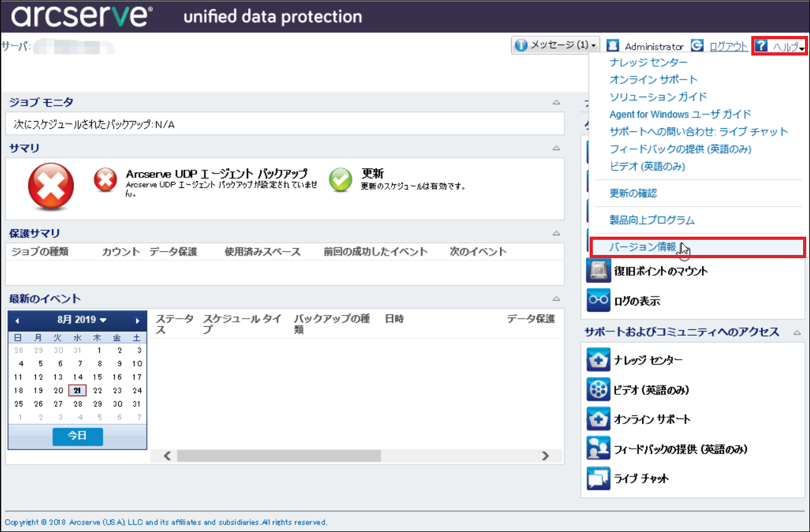
Task: Click the large red error status icon
Action: 51,187
